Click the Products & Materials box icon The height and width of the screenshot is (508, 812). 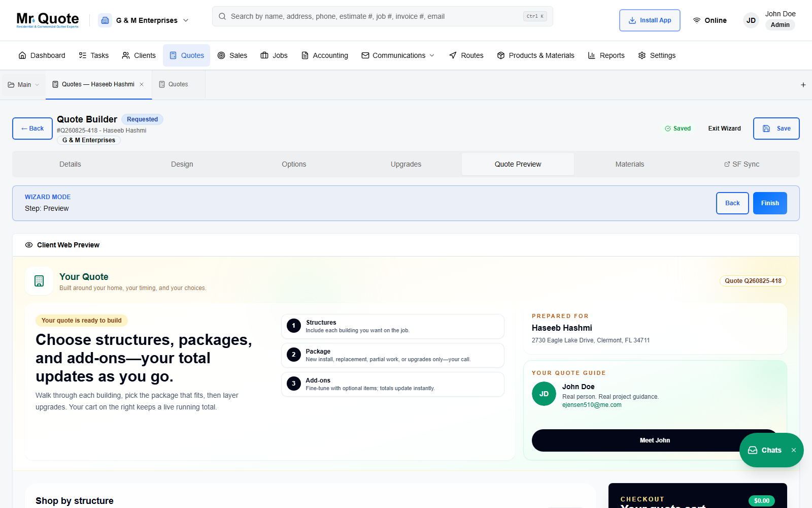coord(501,55)
